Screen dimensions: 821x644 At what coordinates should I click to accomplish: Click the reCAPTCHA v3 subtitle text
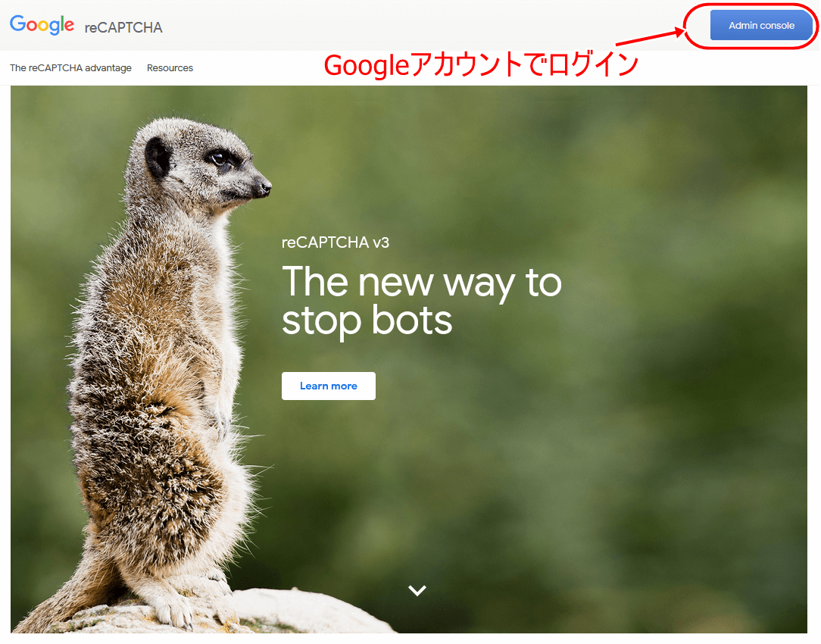point(335,242)
